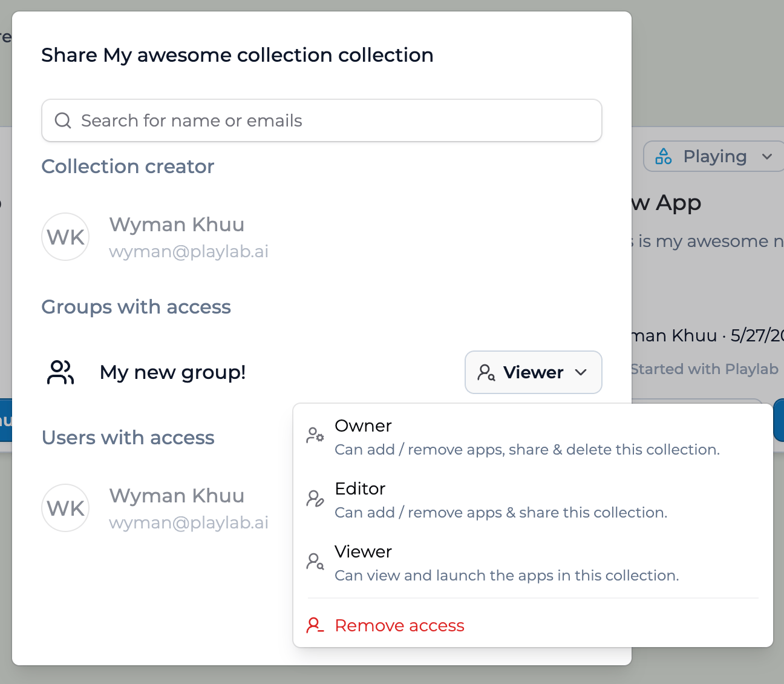Select the Owner role option
The height and width of the screenshot is (684, 784).
tap(533, 437)
